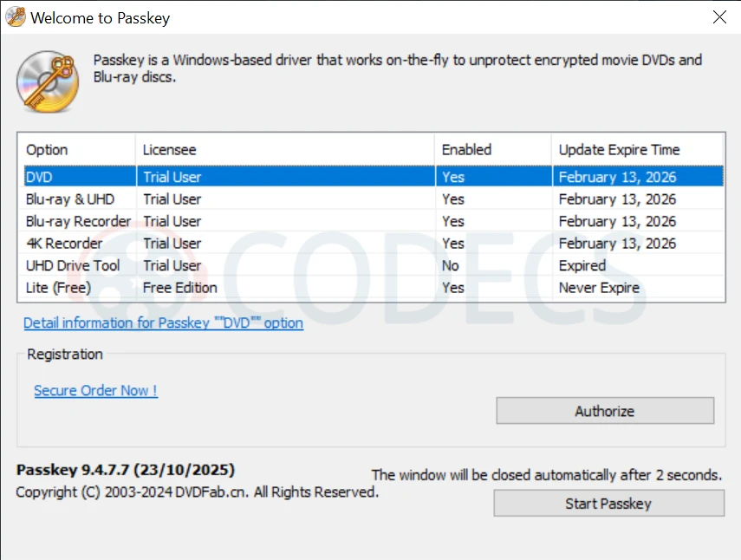
Task: Follow the Secure Order Now link
Action: (95, 391)
